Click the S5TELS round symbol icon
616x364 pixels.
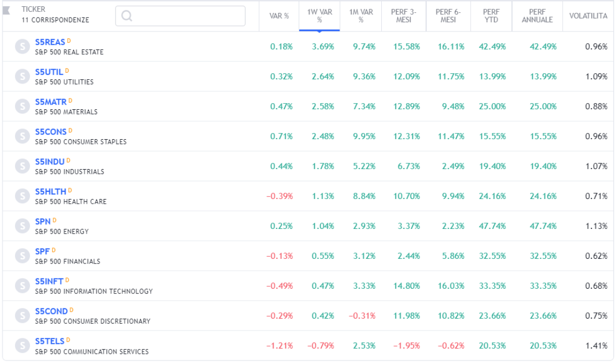coord(22,345)
